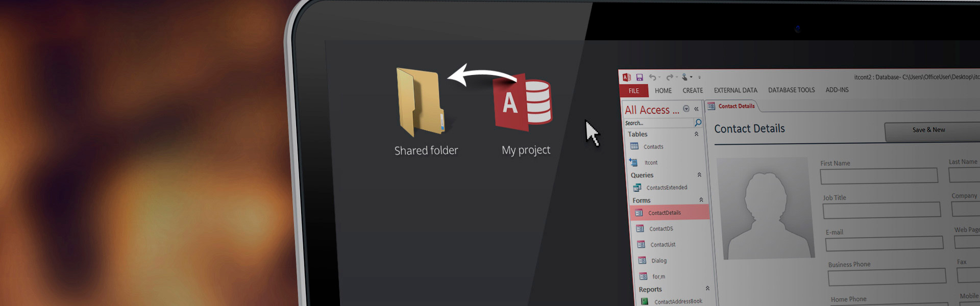Toggle the Touch/Mouse Mode hand icon
The width and height of the screenshot is (980, 306).
tap(684, 78)
